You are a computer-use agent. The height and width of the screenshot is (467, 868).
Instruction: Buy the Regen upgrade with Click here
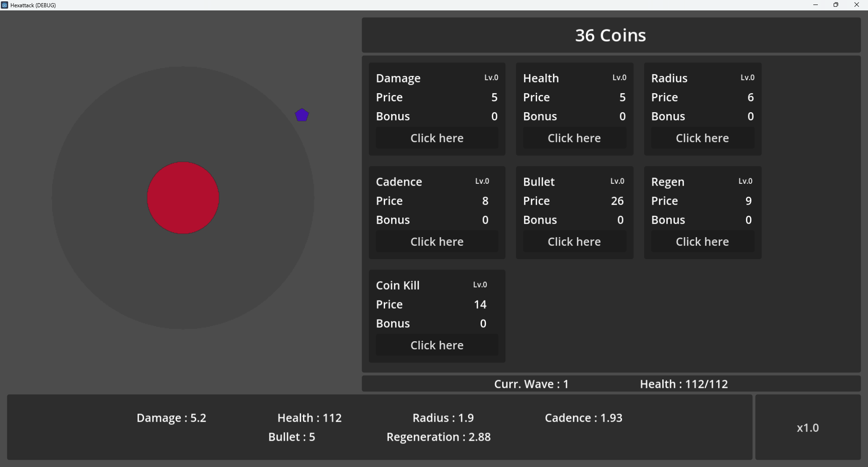(702, 242)
